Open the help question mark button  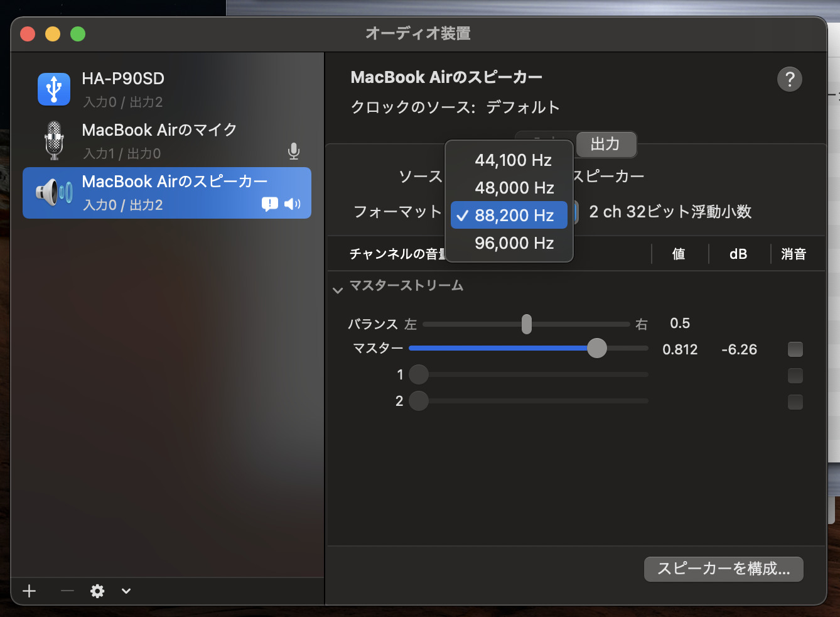pyautogui.click(x=789, y=79)
